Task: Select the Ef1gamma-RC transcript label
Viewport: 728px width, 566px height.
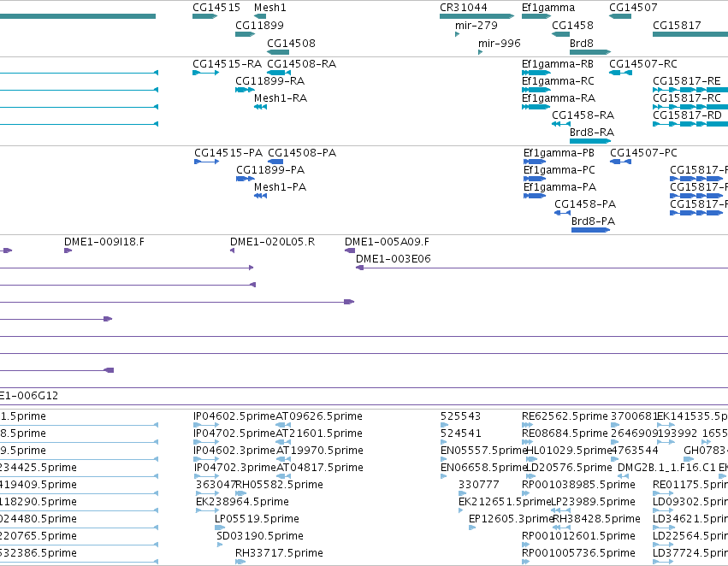Action: tap(558, 80)
